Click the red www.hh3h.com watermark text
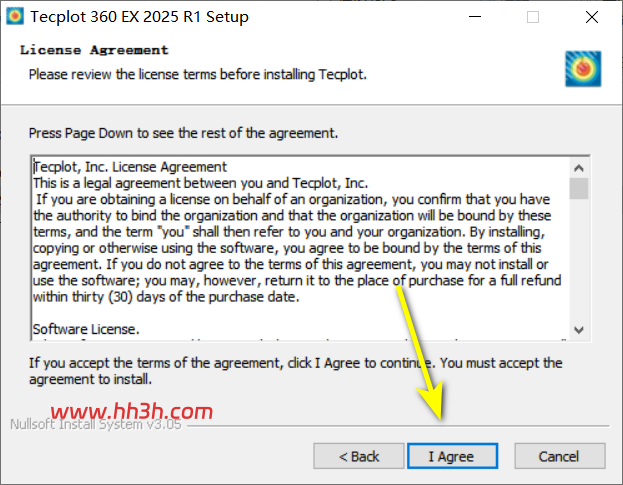The height and width of the screenshot is (485, 623). [132, 411]
